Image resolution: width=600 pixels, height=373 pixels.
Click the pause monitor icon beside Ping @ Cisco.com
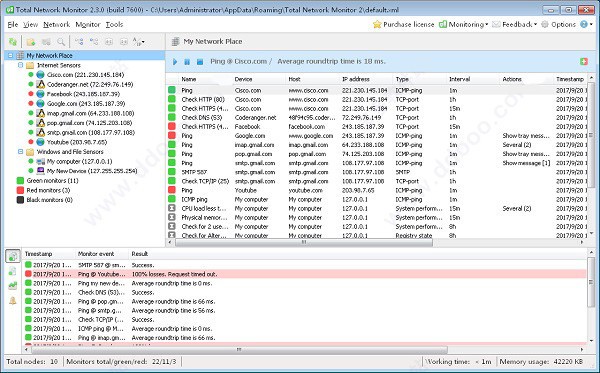coord(187,62)
